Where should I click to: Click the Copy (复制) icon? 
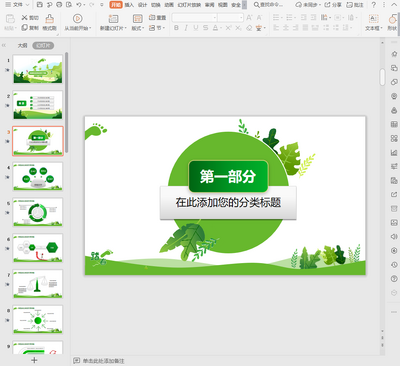(24, 28)
